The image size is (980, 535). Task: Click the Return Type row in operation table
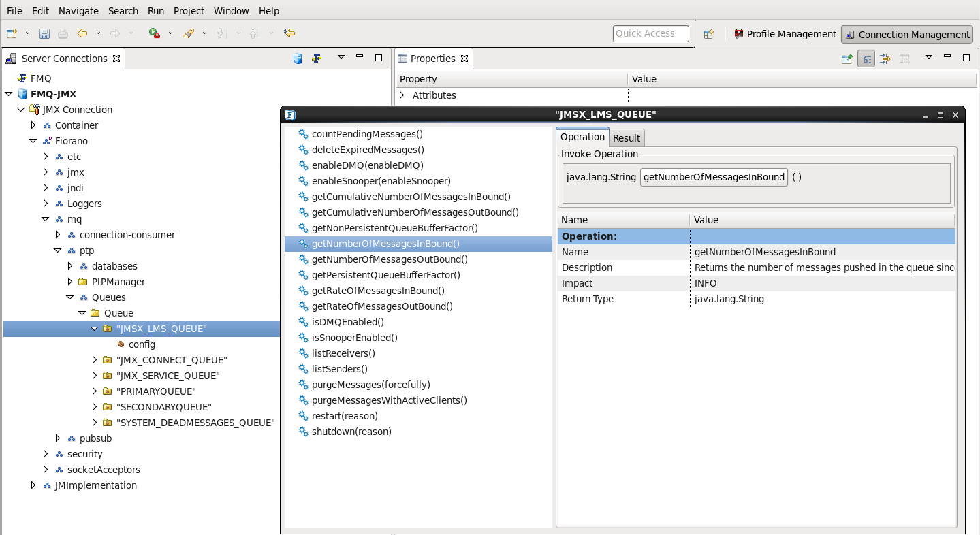(757, 299)
